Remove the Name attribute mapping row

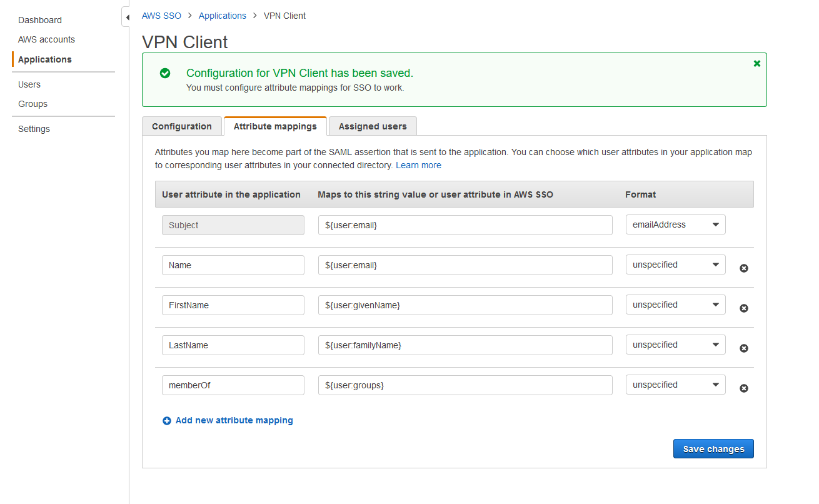[x=743, y=268]
